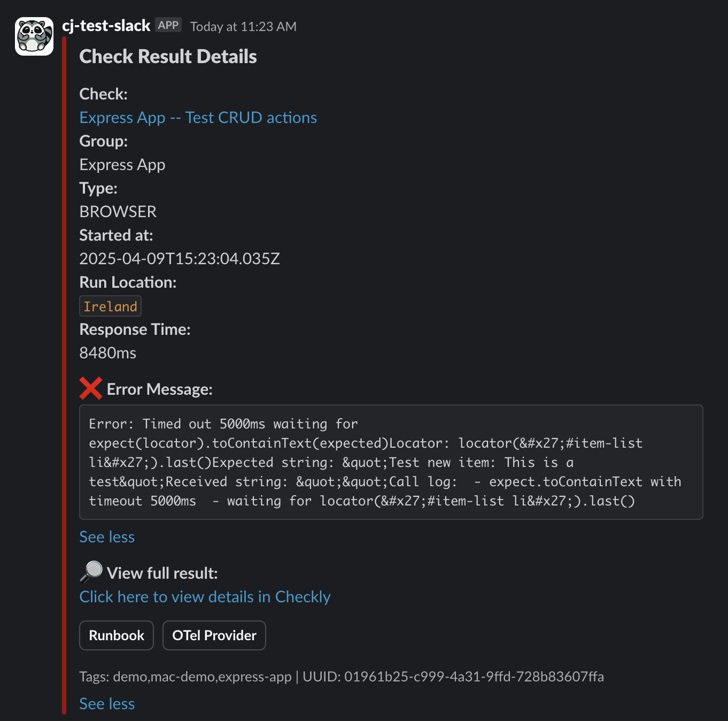This screenshot has height=721, width=728.
Task: Click here to view details in Checkly
Action: pos(205,596)
